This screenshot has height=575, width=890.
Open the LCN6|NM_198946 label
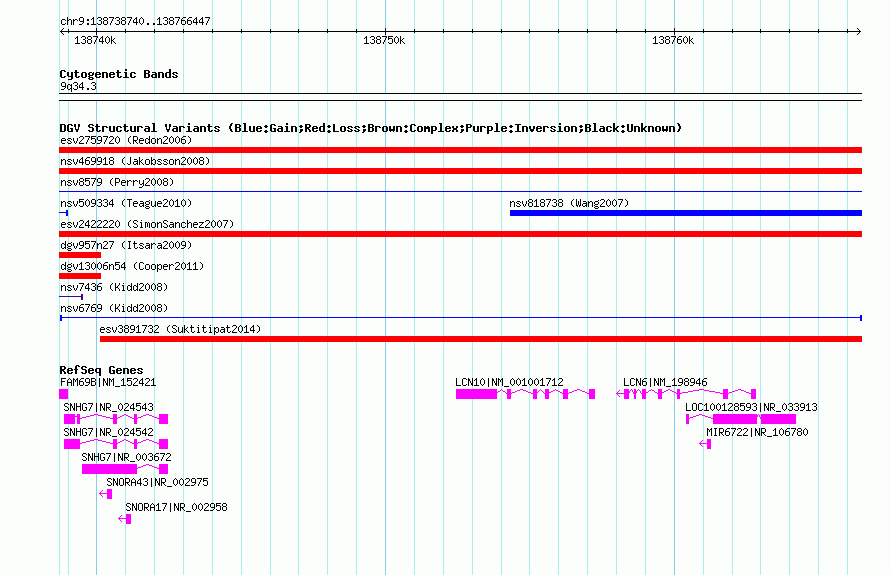pos(665,383)
